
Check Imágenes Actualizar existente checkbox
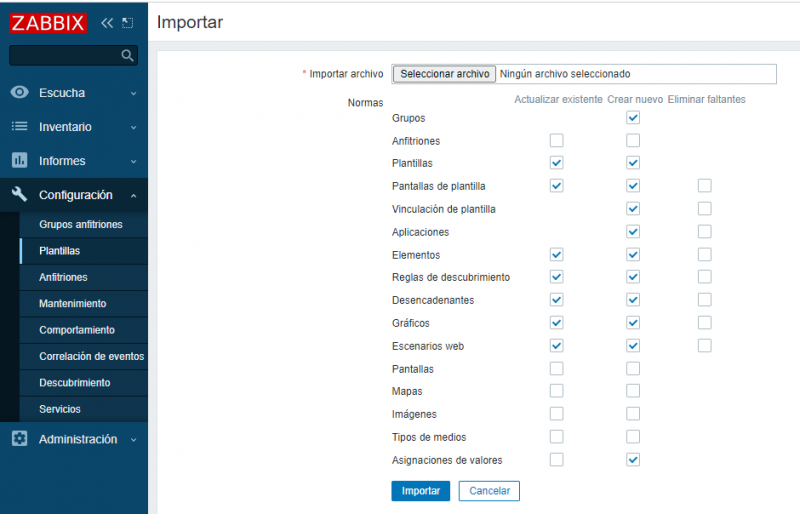click(x=556, y=414)
